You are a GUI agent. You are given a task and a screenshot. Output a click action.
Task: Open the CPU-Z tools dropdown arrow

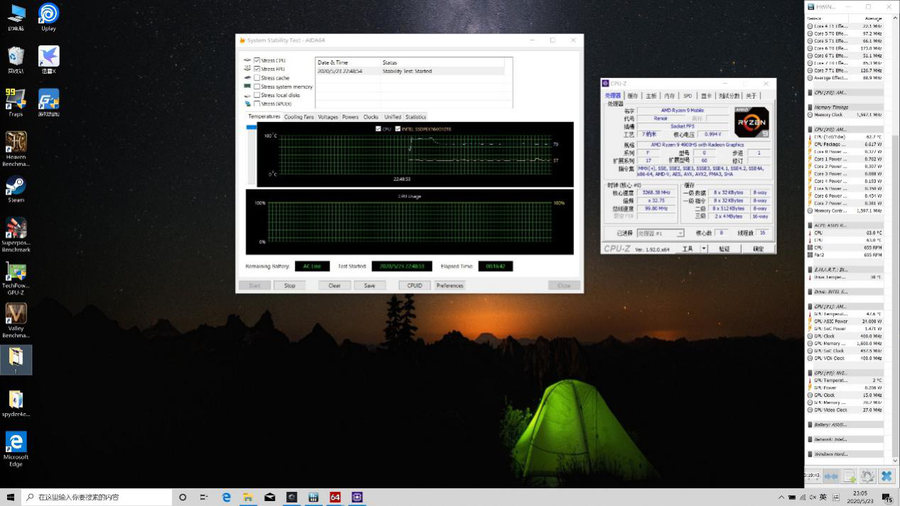click(x=703, y=248)
